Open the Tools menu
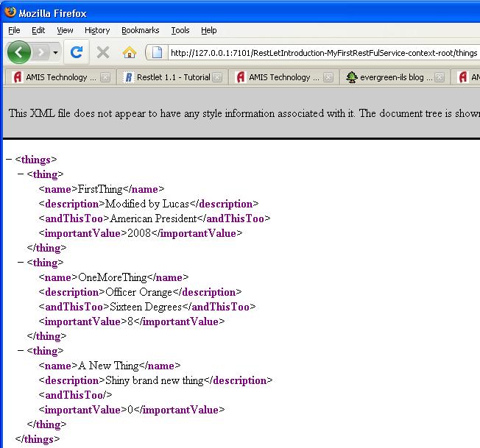 coord(180,30)
